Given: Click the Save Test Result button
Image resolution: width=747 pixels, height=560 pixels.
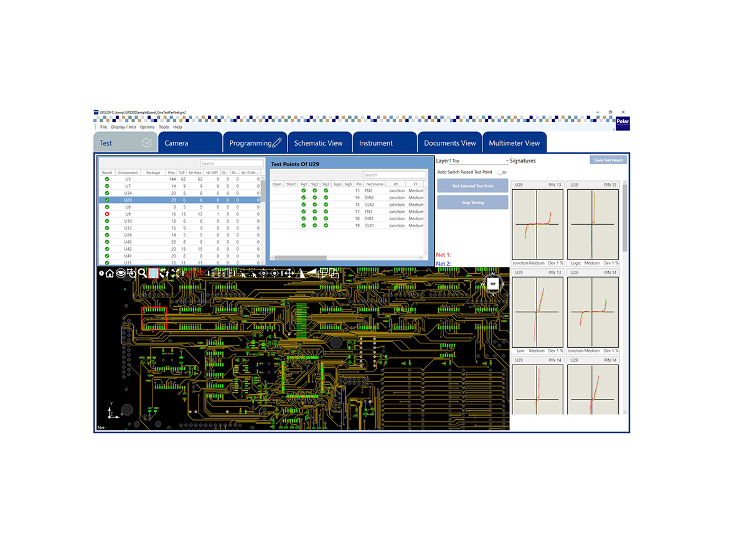Looking at the screenshot, I should (x=608, y=160).
